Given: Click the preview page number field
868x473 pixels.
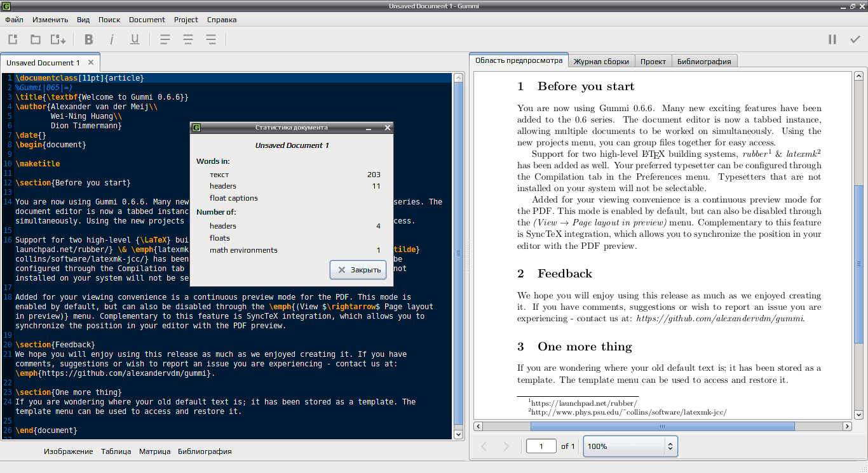Looking at the screenshot, I should (541, 446).
